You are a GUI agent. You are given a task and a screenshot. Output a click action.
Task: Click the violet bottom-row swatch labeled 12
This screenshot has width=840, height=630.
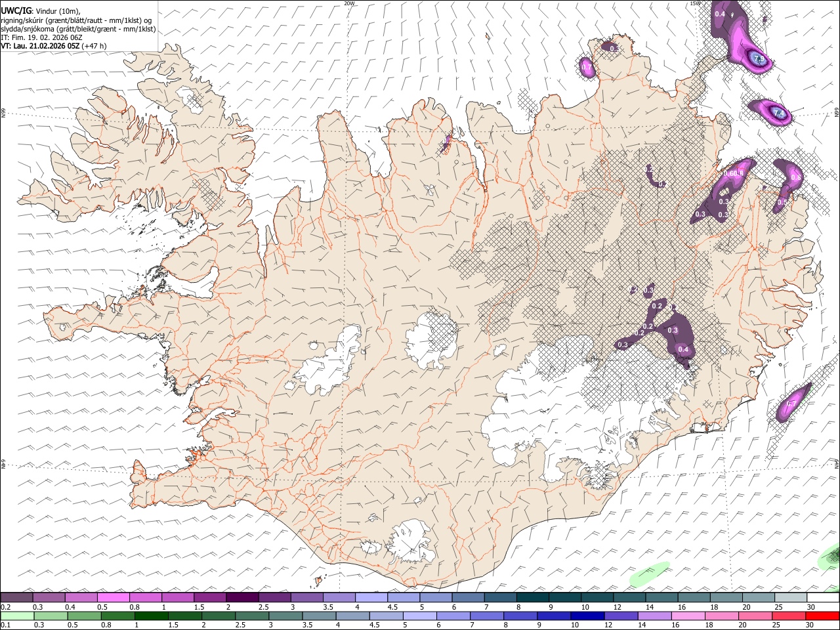[620, 616]
